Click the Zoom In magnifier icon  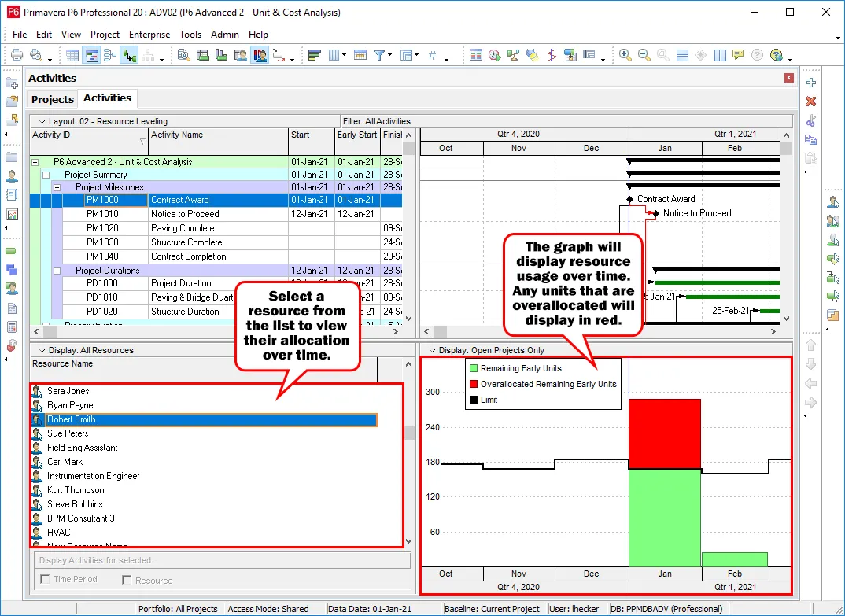click(625, 55)
